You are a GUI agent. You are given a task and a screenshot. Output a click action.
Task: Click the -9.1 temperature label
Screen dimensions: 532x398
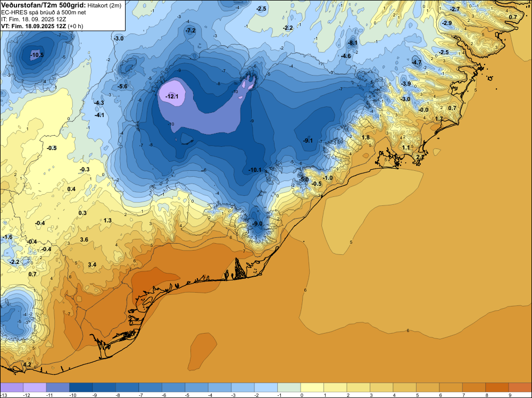tap(308, 140)
